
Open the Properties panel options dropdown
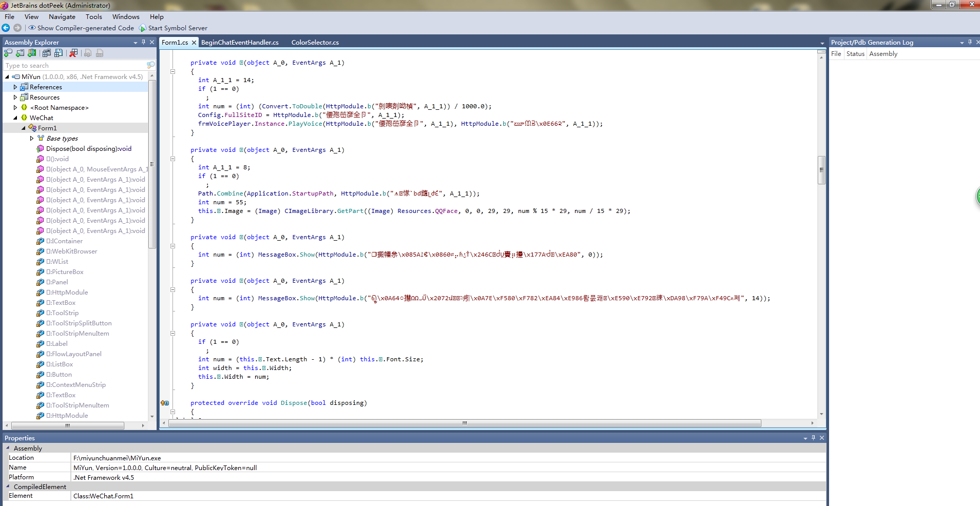click(x=805, y=438)
